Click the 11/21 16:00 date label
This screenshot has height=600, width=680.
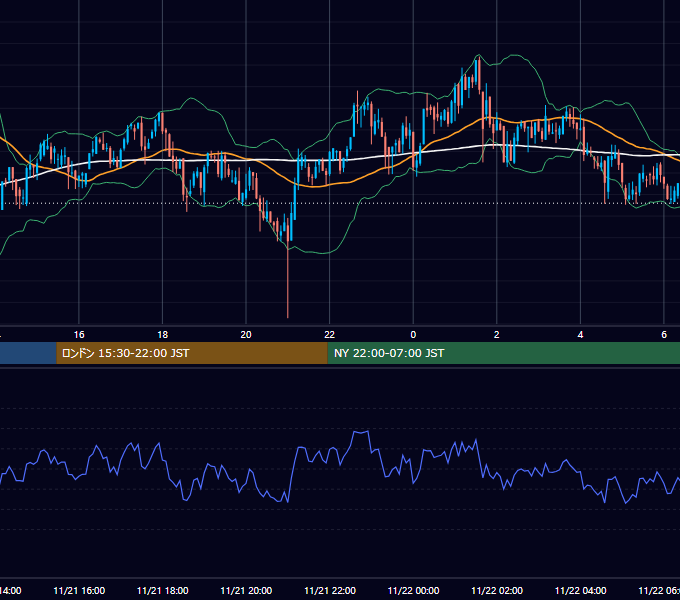[79, 590]
